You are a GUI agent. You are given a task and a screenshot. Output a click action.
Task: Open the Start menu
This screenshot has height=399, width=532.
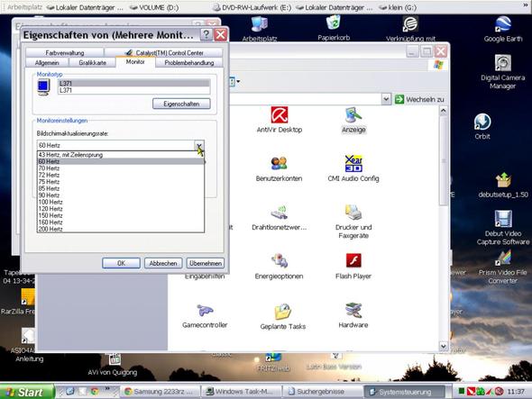click(26, 392)
